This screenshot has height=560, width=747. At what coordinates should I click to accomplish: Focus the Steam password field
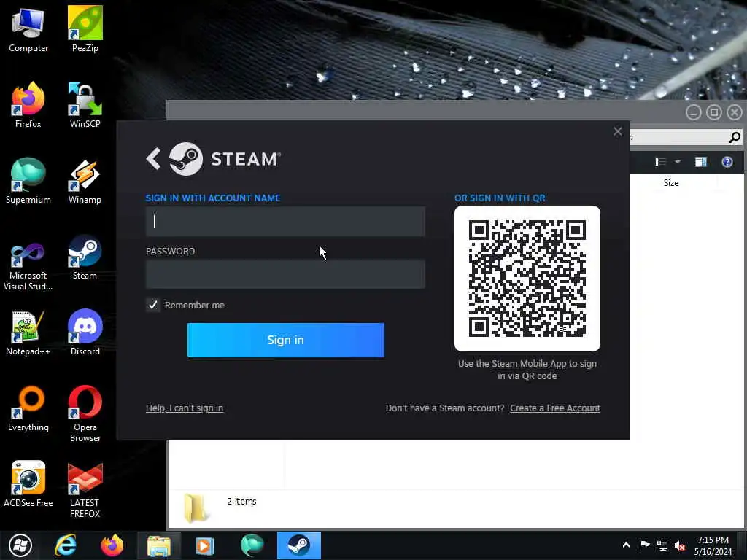click(x=285, y=274)
